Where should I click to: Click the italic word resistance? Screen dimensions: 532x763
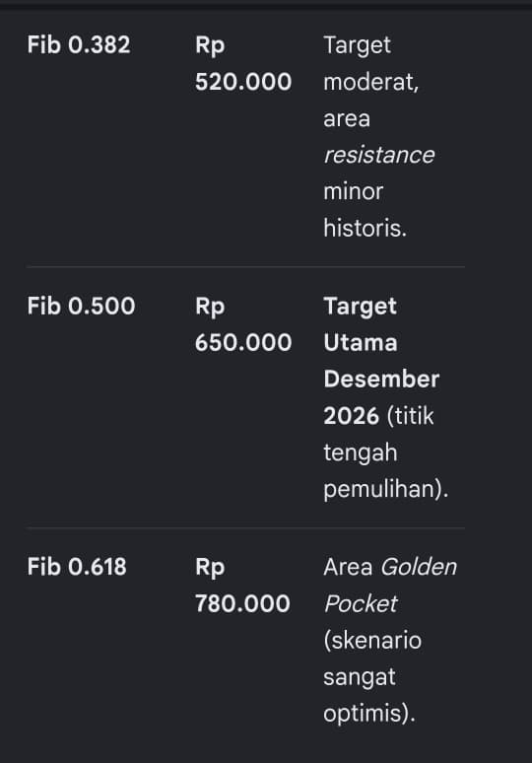379,155
